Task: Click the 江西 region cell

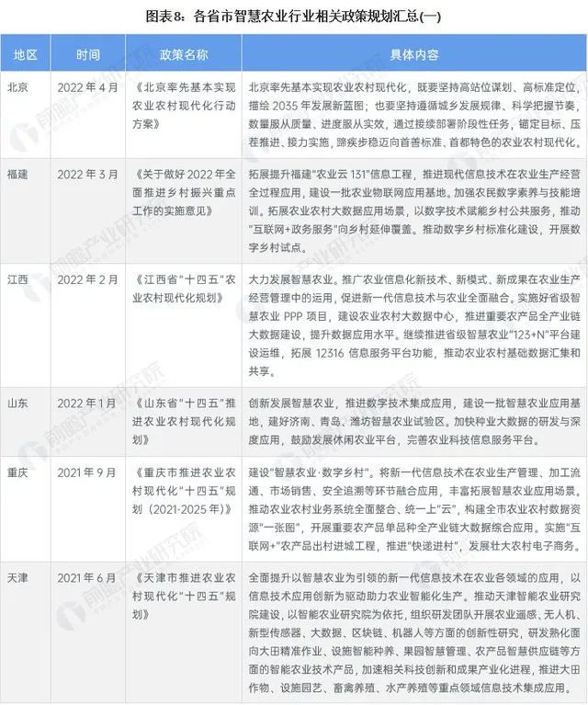Action: coord(17,277)
